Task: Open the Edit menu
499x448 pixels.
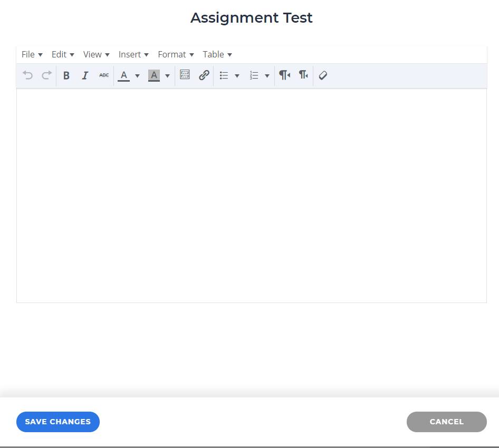Action: 63,54
